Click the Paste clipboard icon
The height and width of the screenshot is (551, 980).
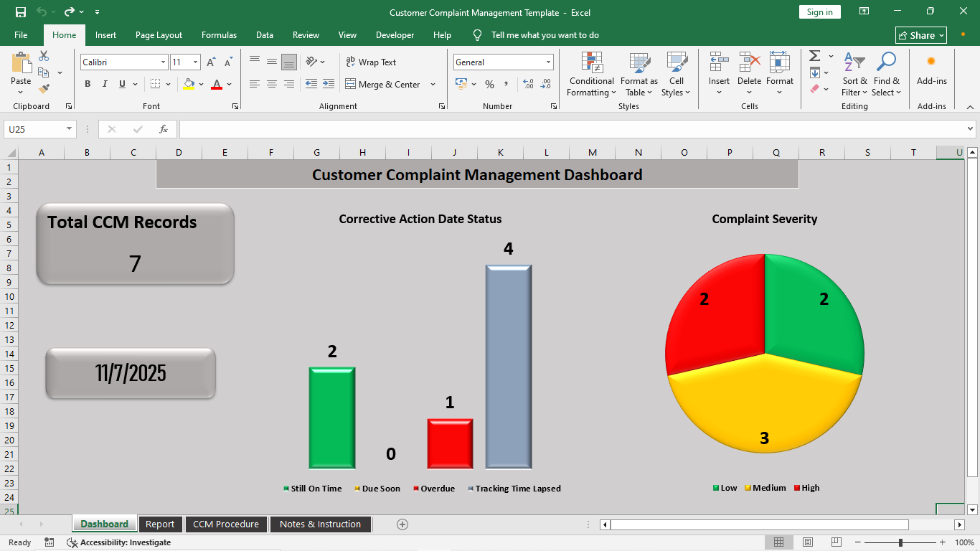[x=21, y=62]
